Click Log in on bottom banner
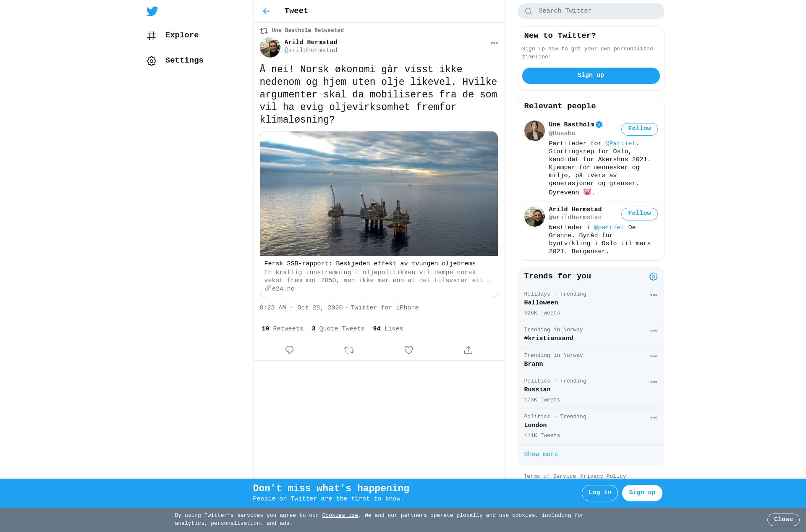806x532 pixels. coord(599,493)
